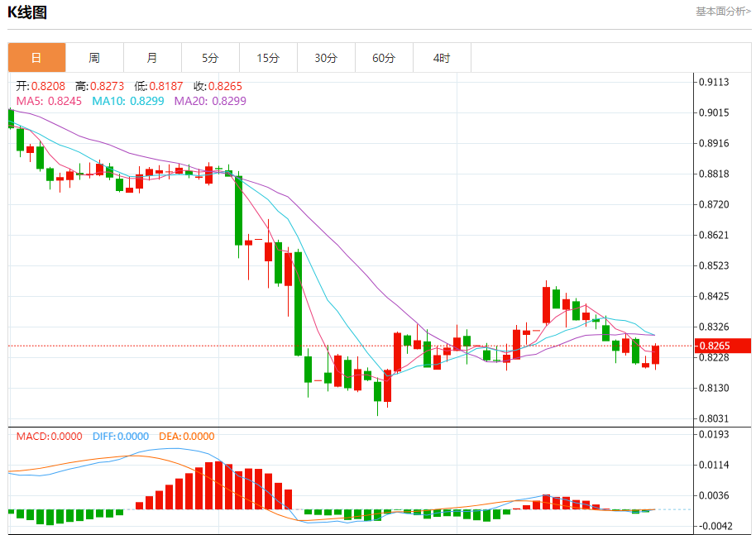
Task: Click the K线图 chart title
Action: point(27,12)
